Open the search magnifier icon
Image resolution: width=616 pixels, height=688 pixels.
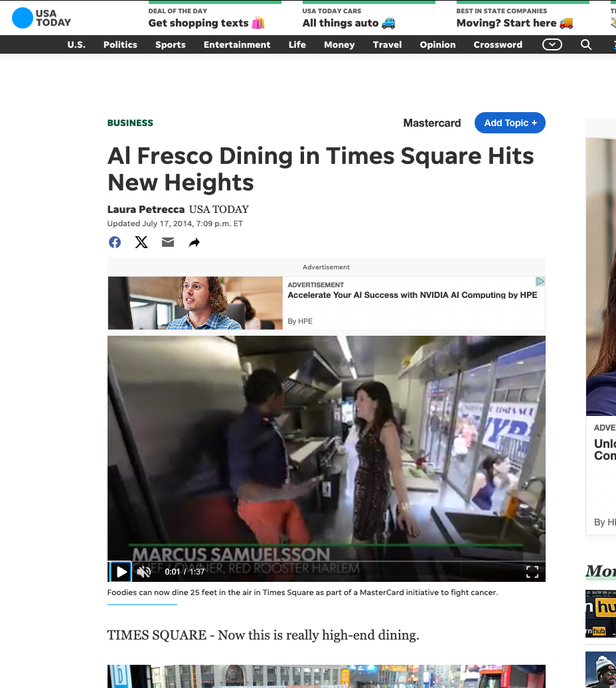click(x=586, y=44)
